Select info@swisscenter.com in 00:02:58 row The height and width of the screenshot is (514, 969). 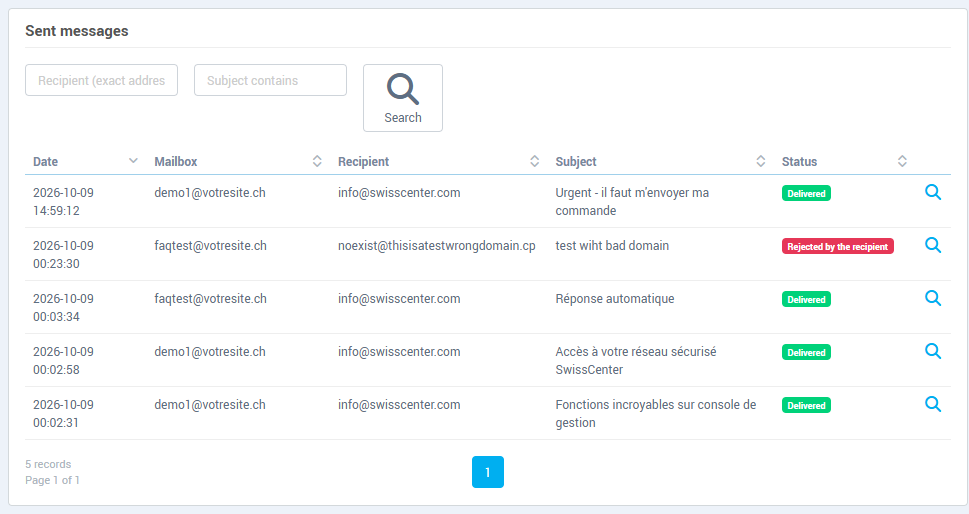(399, 352)
